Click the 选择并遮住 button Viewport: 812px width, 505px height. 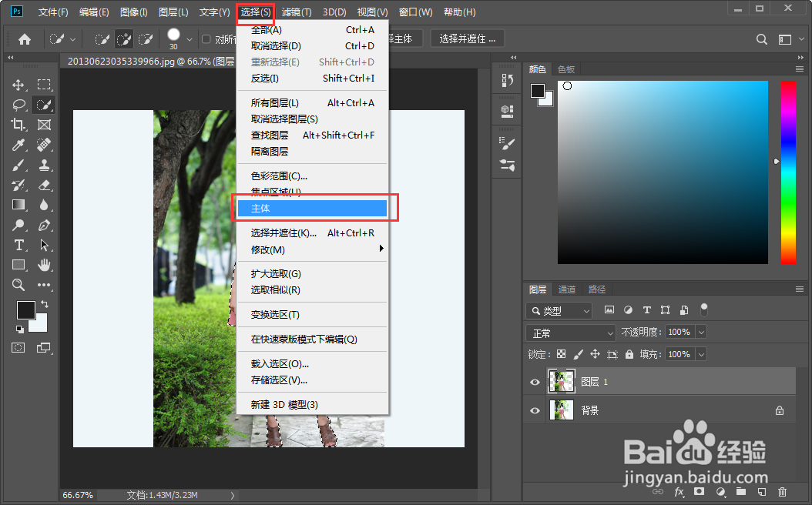465,37
